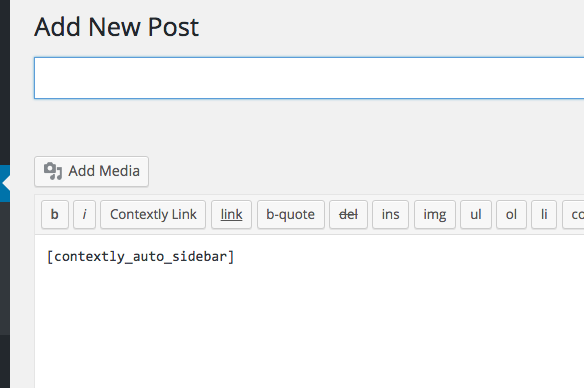Insert a hyperlink with the link button
Image resolution: width=584 pixels, height=388 pixels.
[231, 214]
